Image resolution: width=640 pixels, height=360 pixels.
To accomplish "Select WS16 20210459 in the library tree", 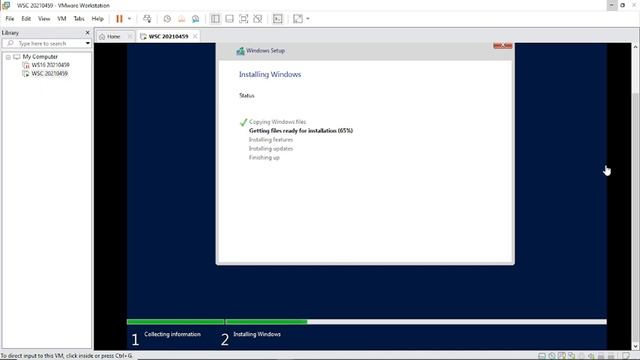I will pyautogui.click(x=50, y=65).
